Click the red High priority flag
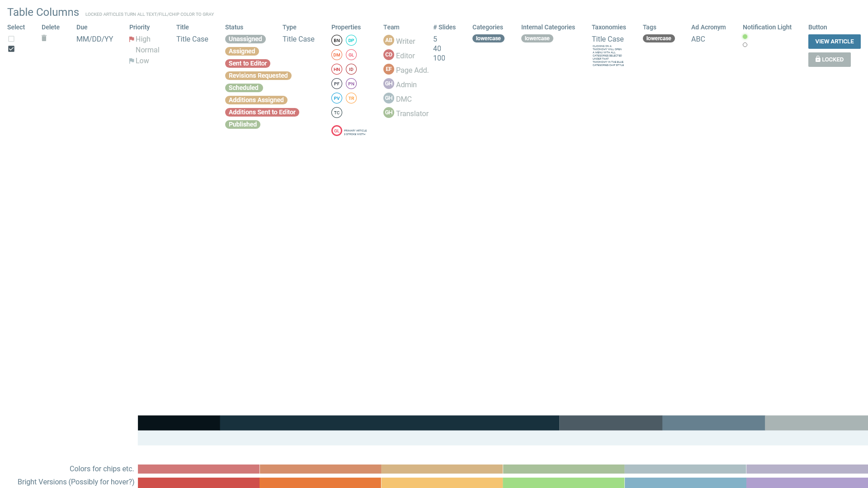The width and height of the screenshot is (868, 488). point(132,39)
